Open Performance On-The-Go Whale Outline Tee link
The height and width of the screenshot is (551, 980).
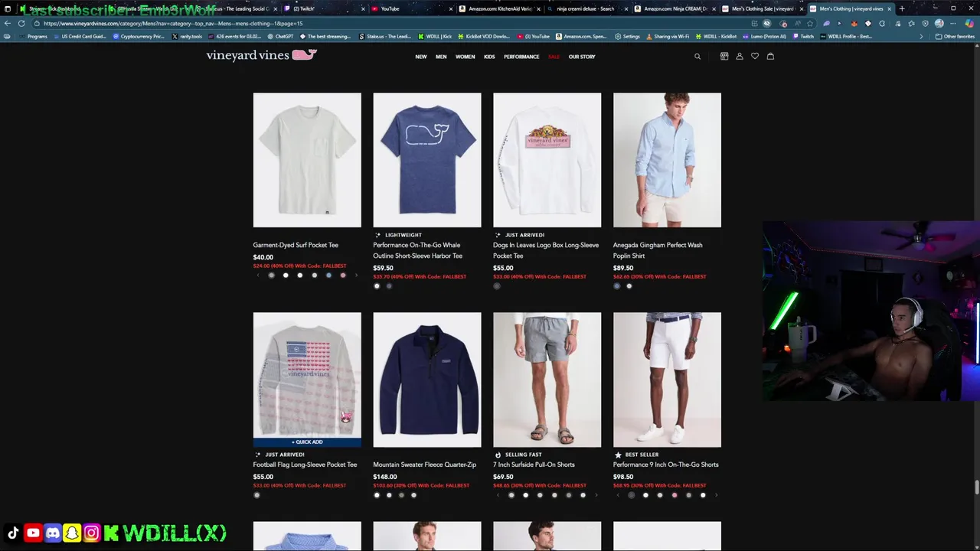417,250
